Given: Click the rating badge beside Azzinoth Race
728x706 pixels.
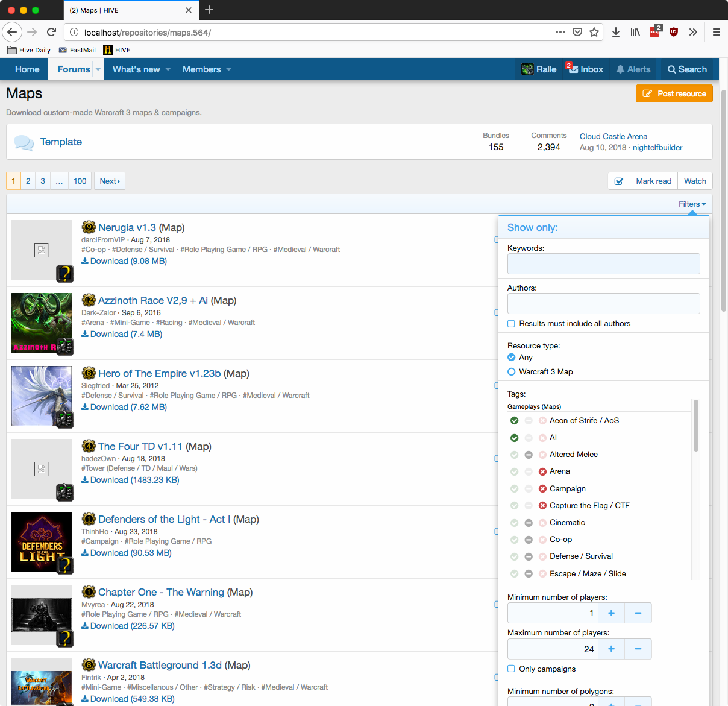Looking at the screenshot, I should [x=89, y=300].
